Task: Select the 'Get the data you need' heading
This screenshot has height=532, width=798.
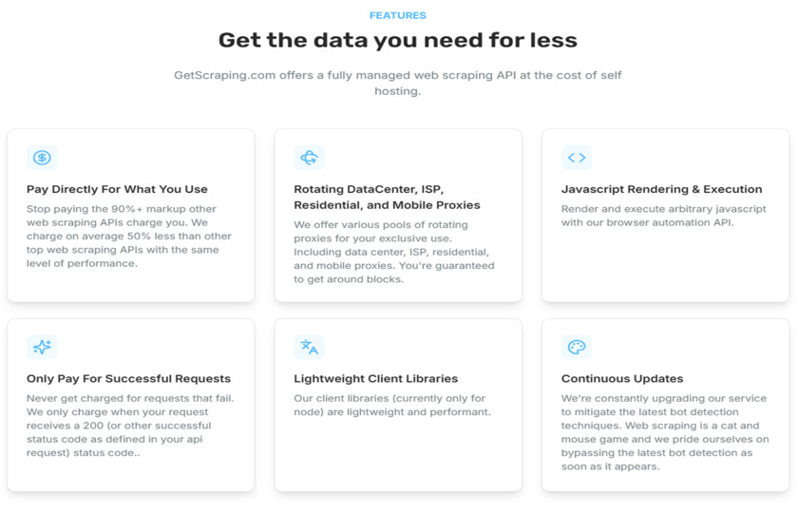Action: coord(398,40)
